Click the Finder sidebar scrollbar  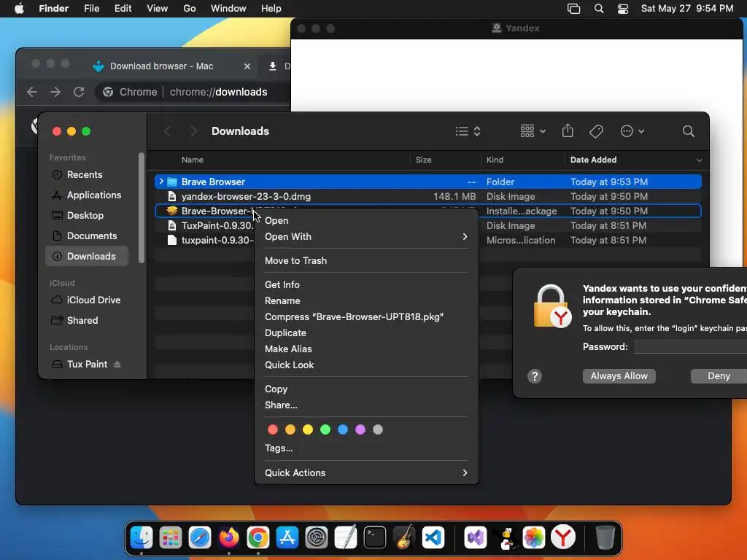[x=141, y=207]
